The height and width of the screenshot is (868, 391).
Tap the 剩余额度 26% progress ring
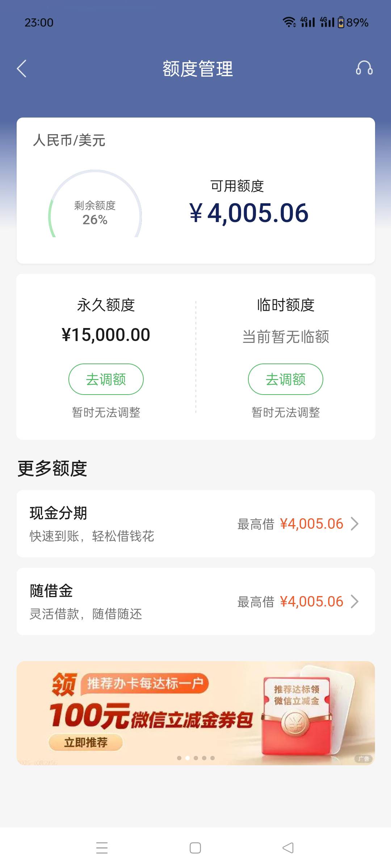tap(95, 204)
